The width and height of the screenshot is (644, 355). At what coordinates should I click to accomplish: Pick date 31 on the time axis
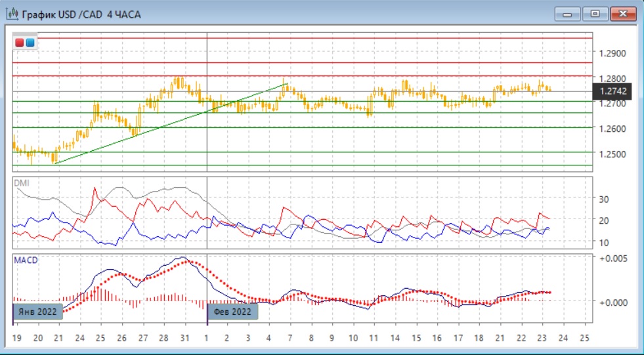pyautogui.click(x=185, y=338)
